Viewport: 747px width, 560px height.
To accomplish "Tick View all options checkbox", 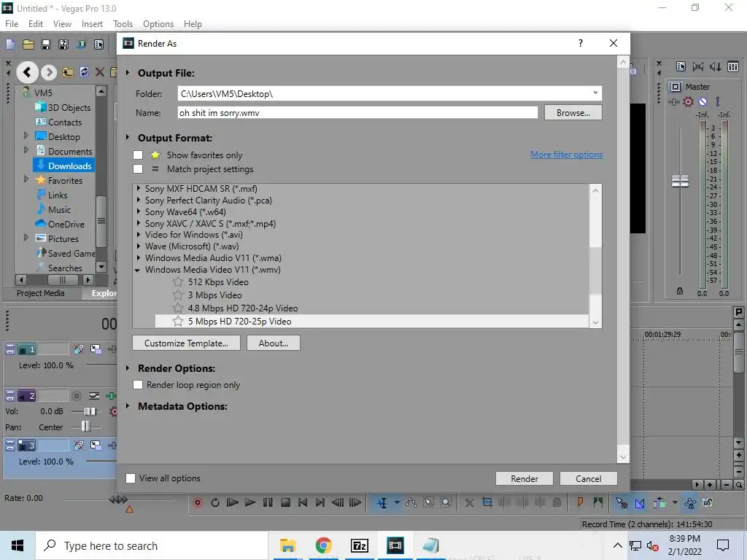I will coord(131,478).
